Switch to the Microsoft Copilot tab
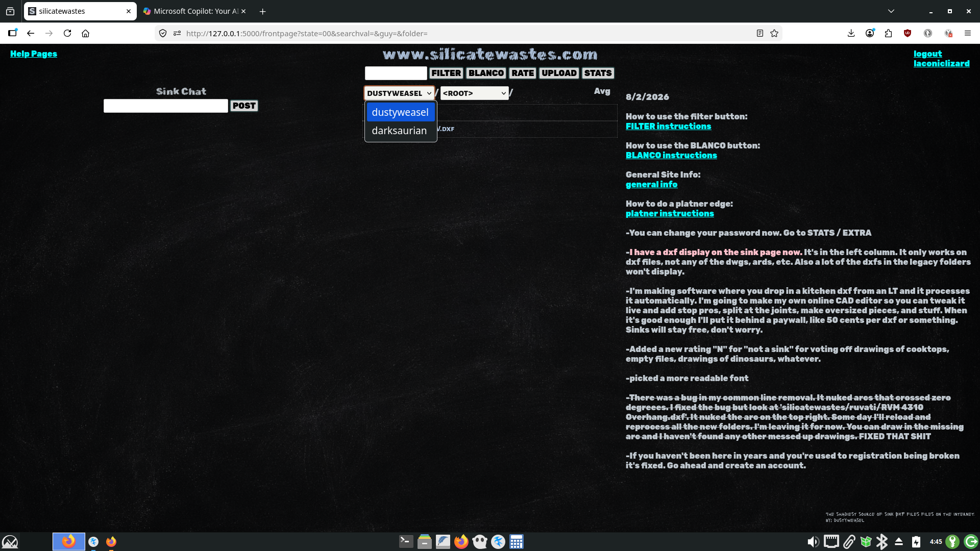This screenshot has width=980, height=551. (195, 11)
